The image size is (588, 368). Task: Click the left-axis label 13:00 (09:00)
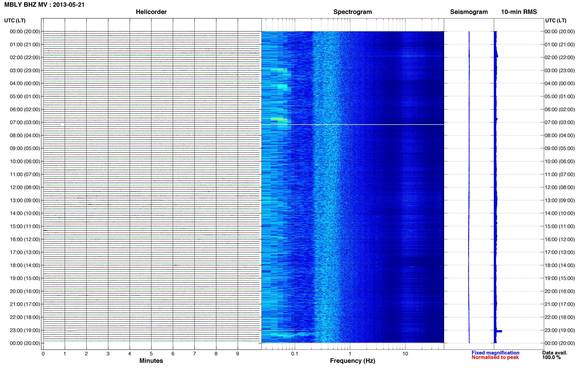pos(25,200)
